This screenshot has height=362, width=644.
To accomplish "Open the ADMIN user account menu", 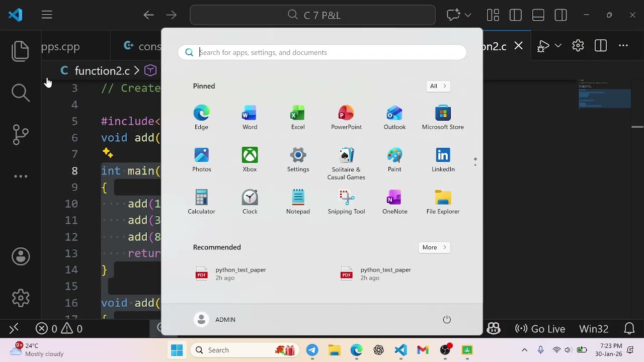I will (215, 320).
